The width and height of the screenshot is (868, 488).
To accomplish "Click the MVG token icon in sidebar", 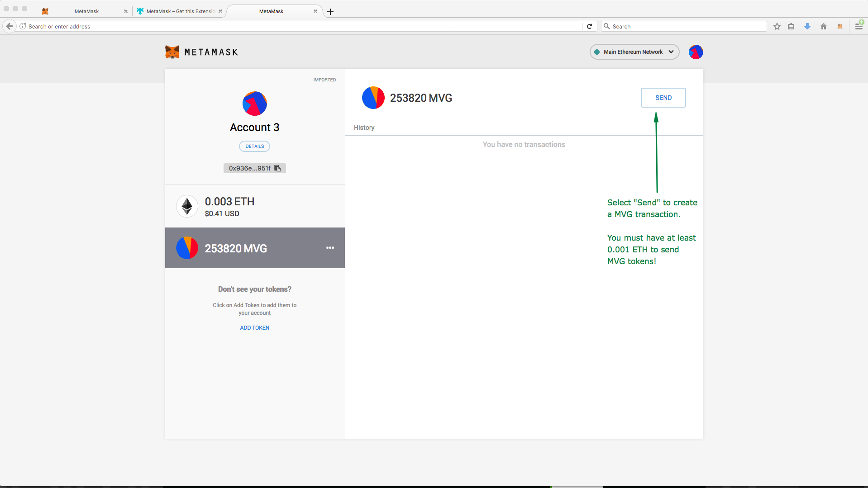I will coord(187,248).
